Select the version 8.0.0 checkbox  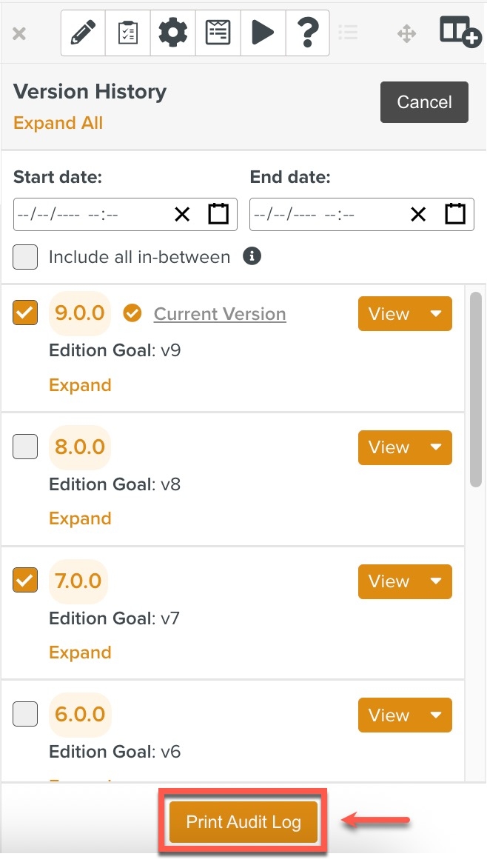(x=25, y=447)
